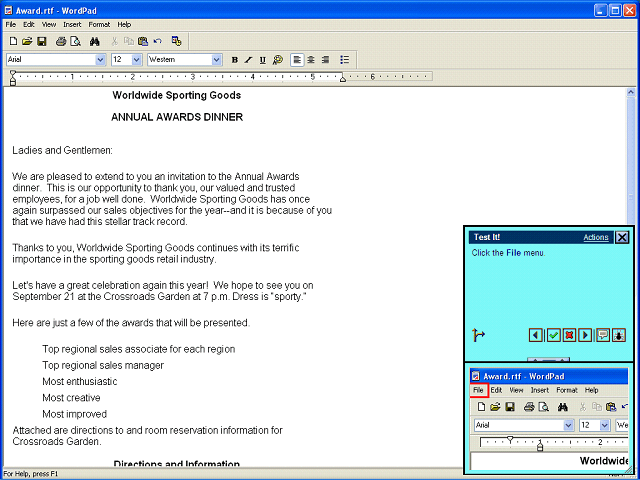
Task: Toggle Italic formatting
Action: [x=248, y=60]
